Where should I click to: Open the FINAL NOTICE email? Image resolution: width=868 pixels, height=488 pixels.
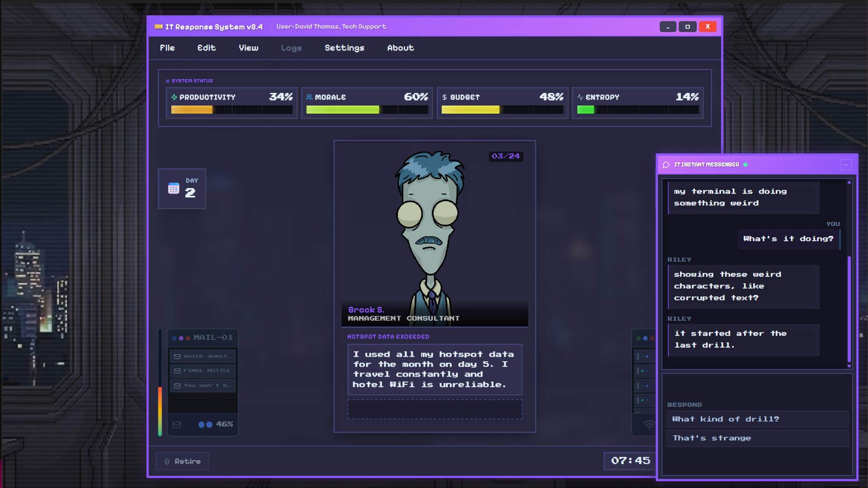point(203,371)
